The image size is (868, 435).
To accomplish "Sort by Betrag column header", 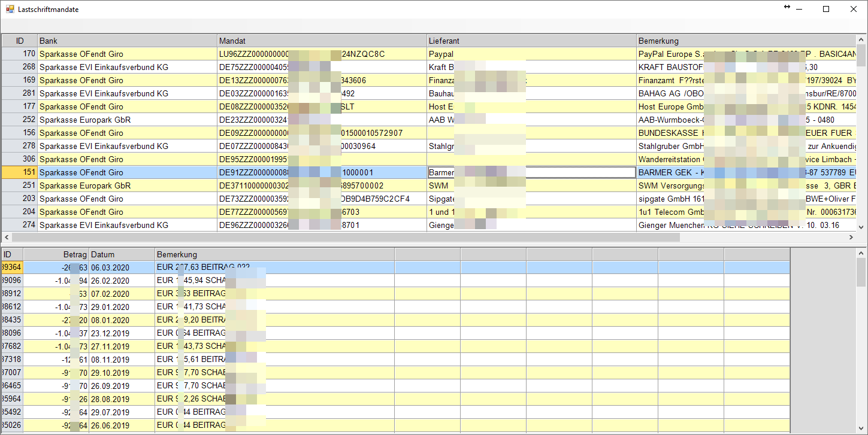I will 56,254.
